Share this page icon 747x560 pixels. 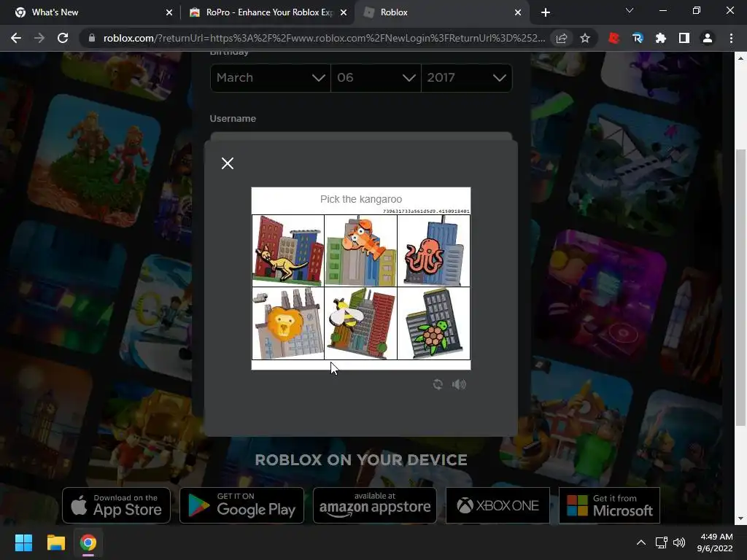click(562, 38)
